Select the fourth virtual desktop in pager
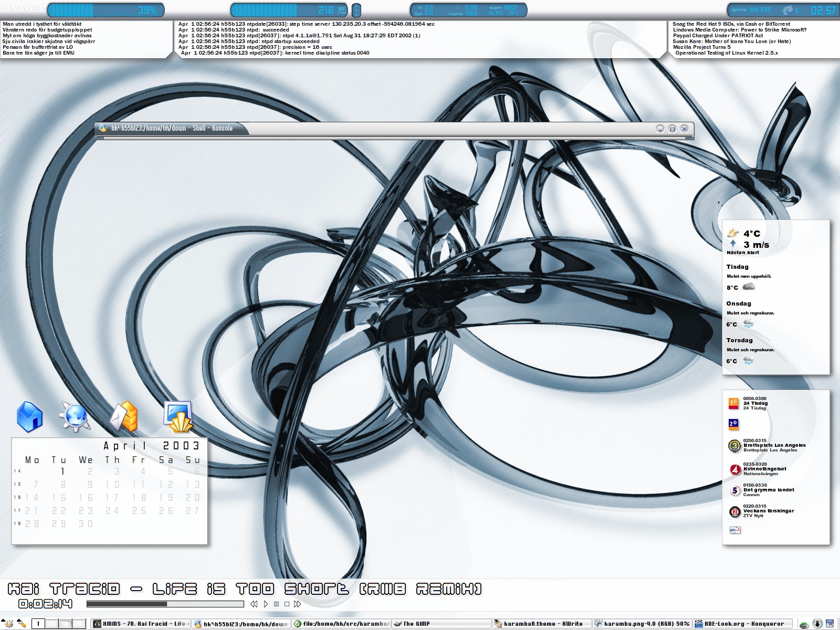This screenshot has width=840, height=630. click(x=79, y=624)
